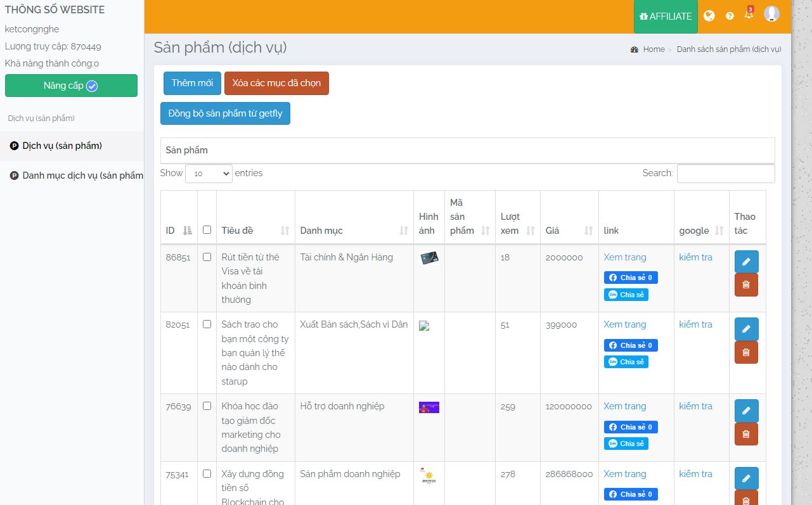
Task: Sort table by Giá column
Action: coord(569,231)
